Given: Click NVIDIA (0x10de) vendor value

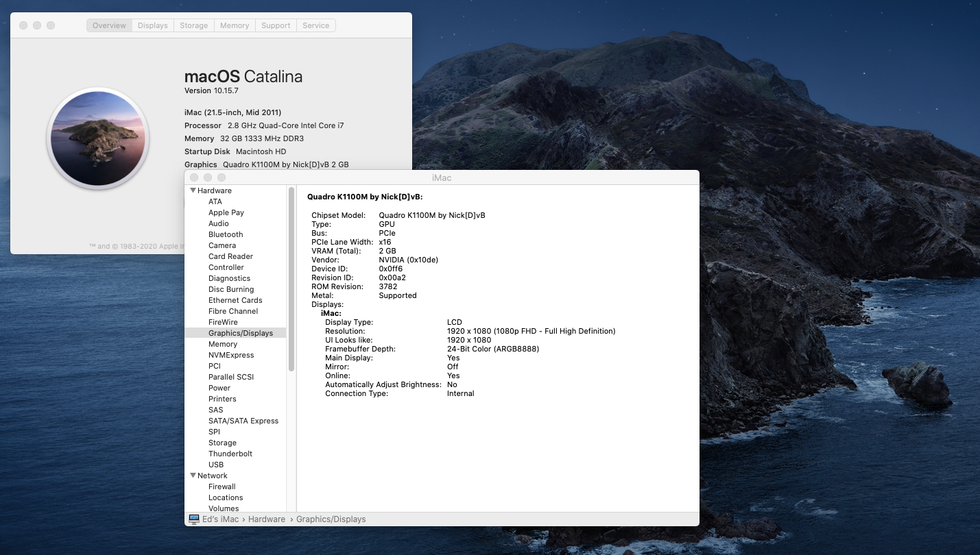Looking at the screenshot, I should coord(408,260).
